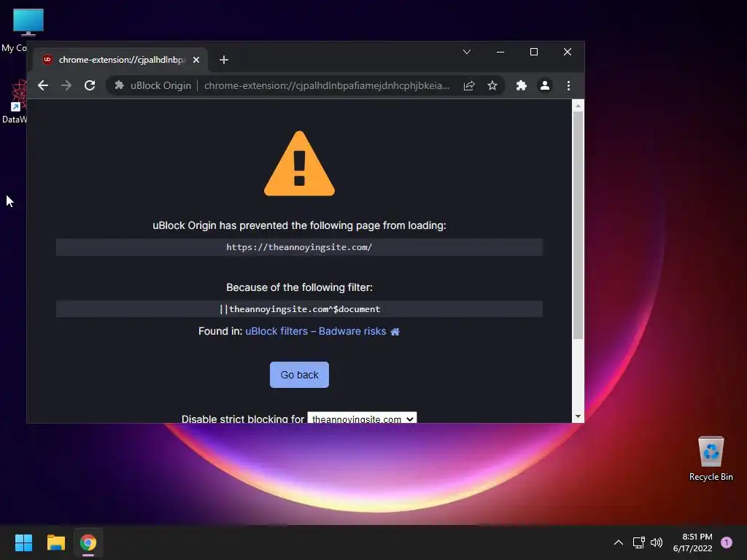747x560 pixels.
Task: Click the volume speaker icon in tray
Action: 657,542
